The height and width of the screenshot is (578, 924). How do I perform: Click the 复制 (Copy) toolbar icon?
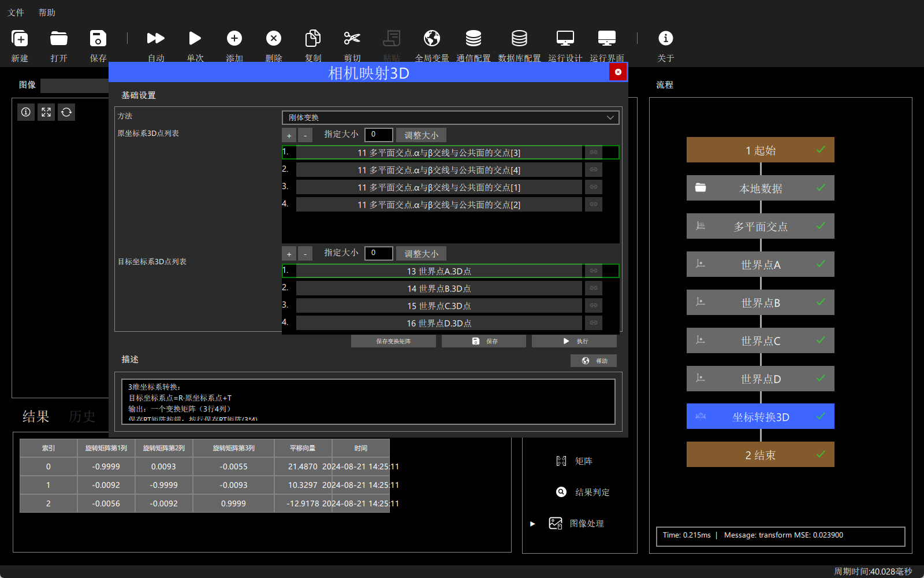tap(313, 39)
